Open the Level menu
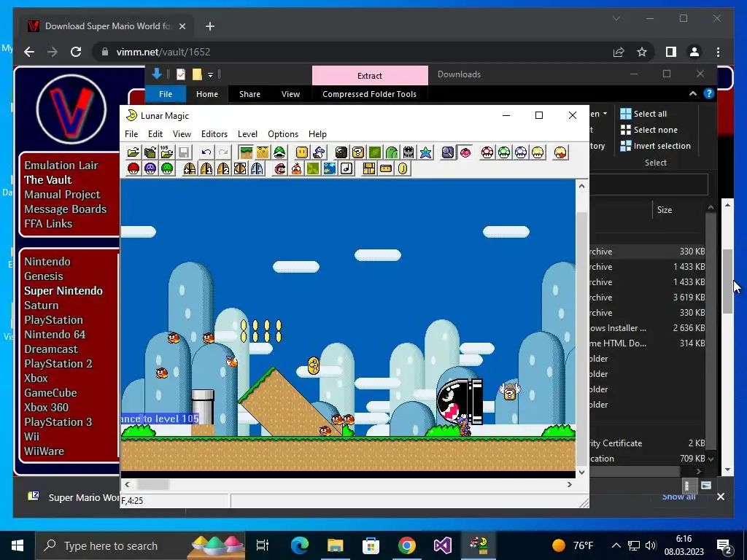This screenshot has height=560, width=747. (x=247, y=134)
